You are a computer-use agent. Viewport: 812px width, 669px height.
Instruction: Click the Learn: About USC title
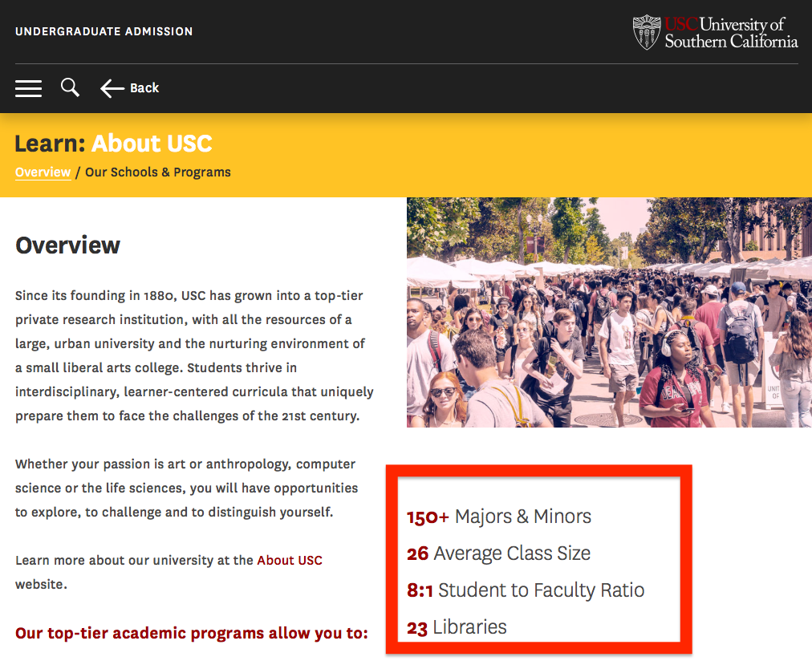pyautogui.click(x=113, y=144)
